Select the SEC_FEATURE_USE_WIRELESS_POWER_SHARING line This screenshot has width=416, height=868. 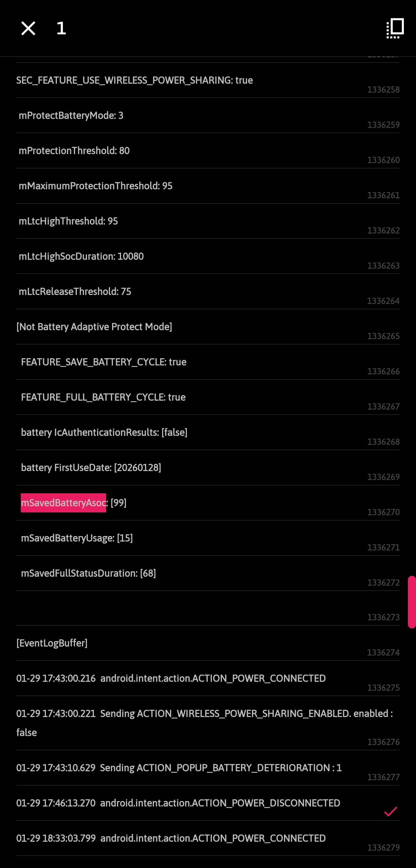(135, 80)
